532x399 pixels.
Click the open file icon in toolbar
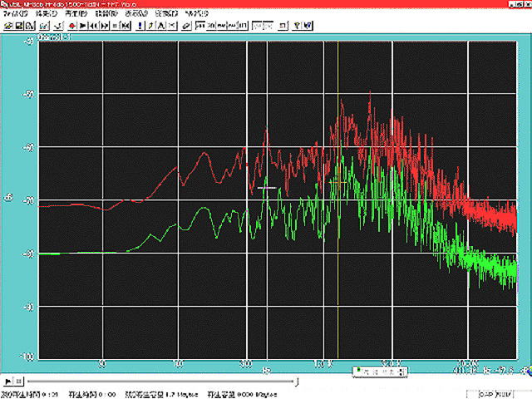tap(7, 26)
